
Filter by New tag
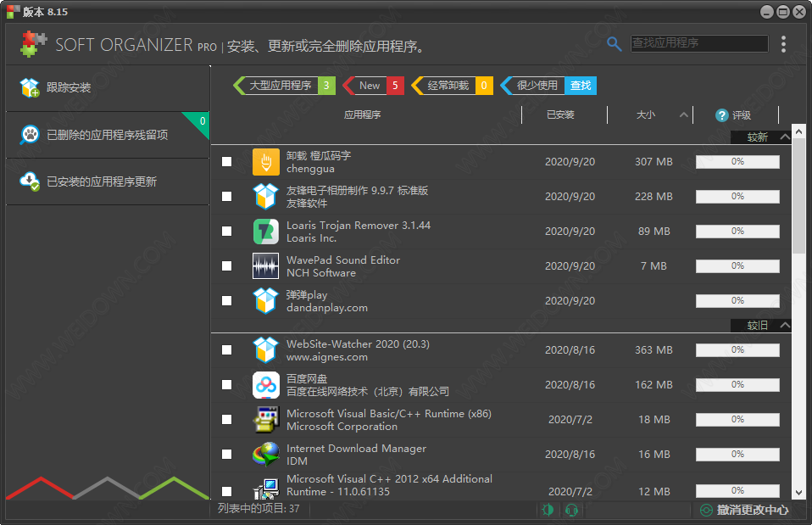pyautogui.click(x=374, y=86)
